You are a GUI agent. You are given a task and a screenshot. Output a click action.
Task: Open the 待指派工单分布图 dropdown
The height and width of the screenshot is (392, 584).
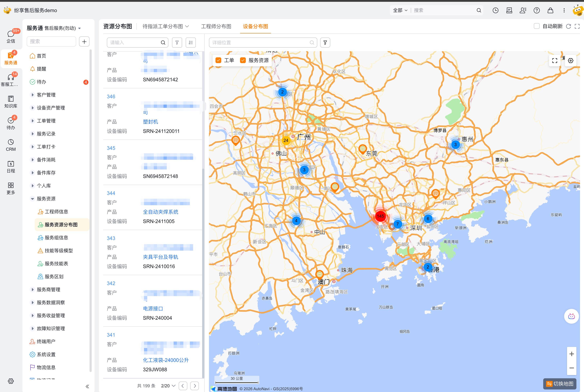click(166, 26)
